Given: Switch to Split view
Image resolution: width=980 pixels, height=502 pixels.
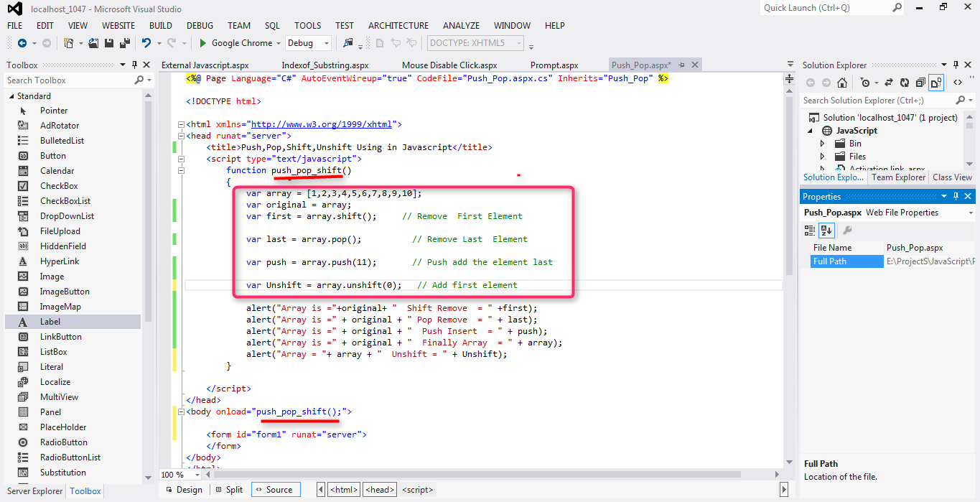Looking at the screenshot, I should click(228, 490).
